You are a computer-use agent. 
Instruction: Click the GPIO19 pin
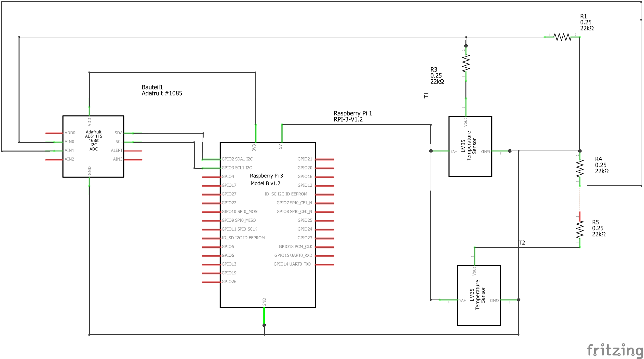pos(211,273)
